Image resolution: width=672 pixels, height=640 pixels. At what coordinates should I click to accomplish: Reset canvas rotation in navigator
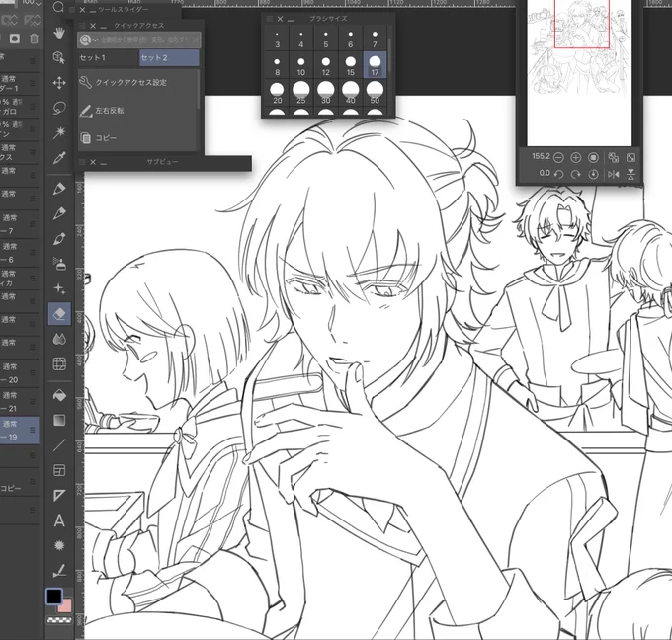tap(593, 174)
